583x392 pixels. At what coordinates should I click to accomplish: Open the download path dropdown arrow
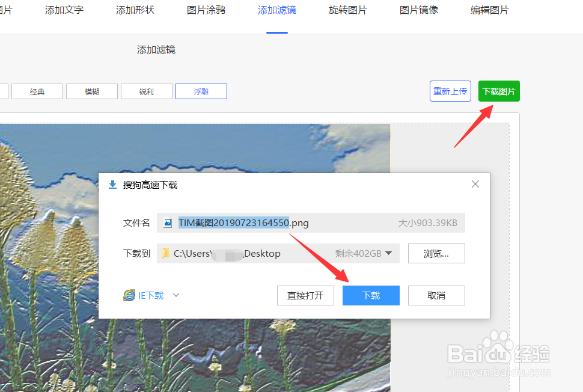coord(388,253)
